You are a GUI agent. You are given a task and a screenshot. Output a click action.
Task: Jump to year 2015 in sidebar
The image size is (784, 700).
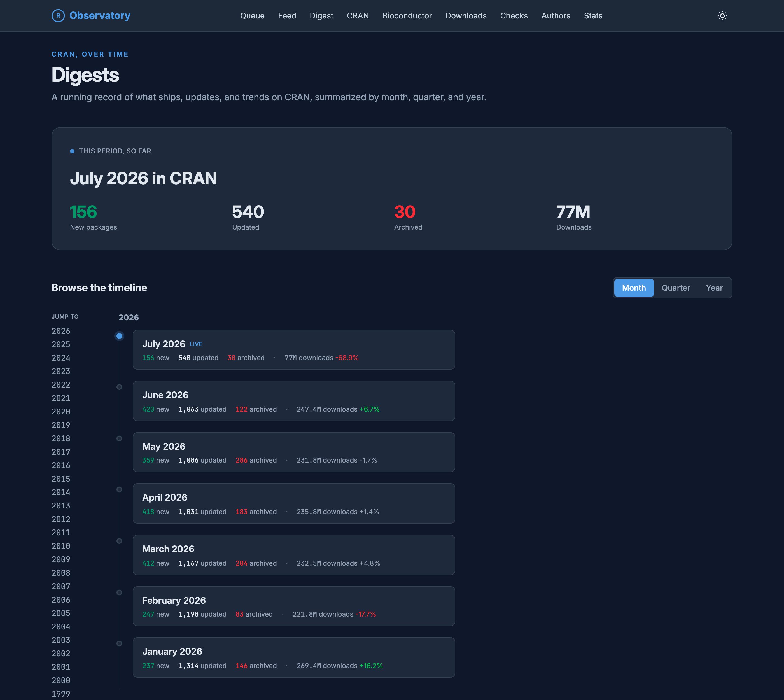click(61, 479)
